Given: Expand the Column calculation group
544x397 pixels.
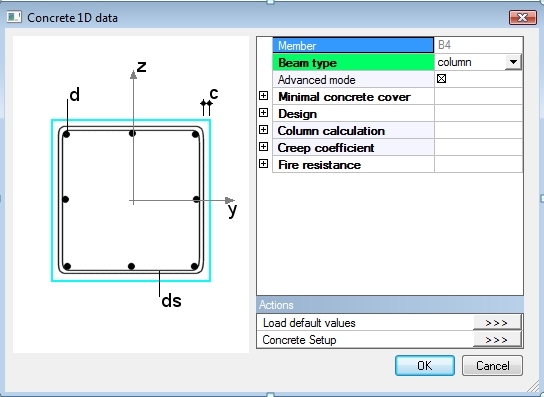Looking at the screenshot, I should pyautogui.click(x=264, y=130).
